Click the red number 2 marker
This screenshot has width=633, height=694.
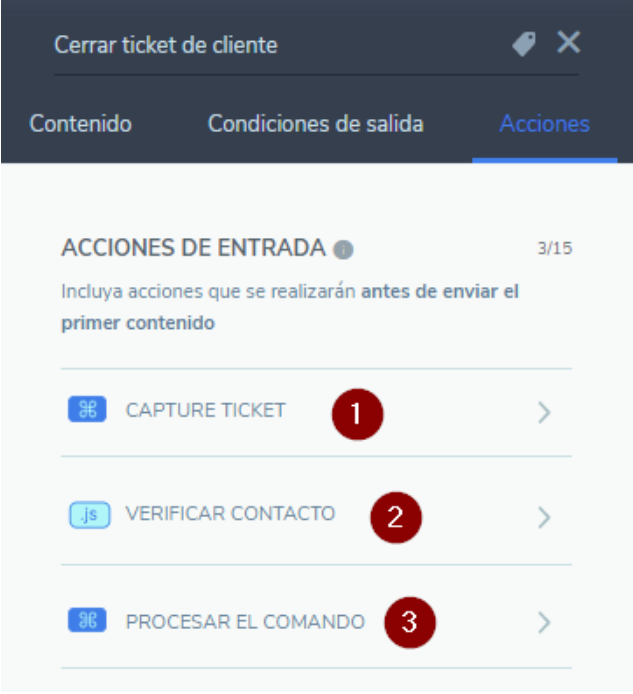tap(396, 517)
